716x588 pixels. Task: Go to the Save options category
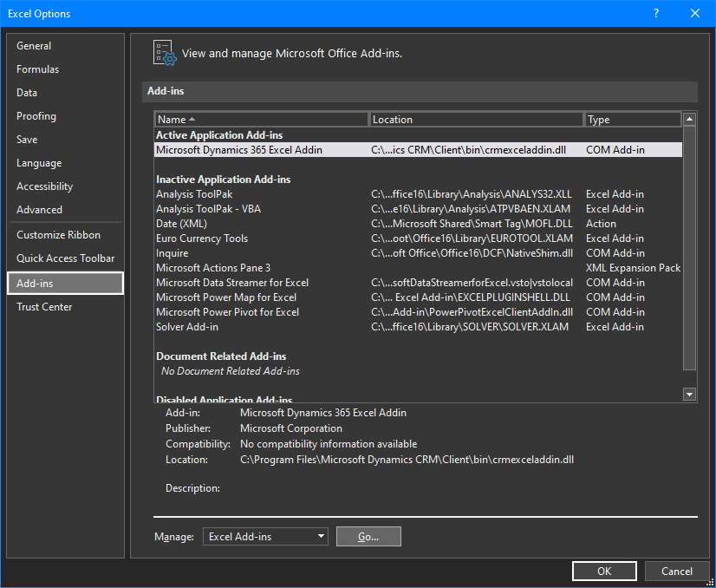pos(65,140)
